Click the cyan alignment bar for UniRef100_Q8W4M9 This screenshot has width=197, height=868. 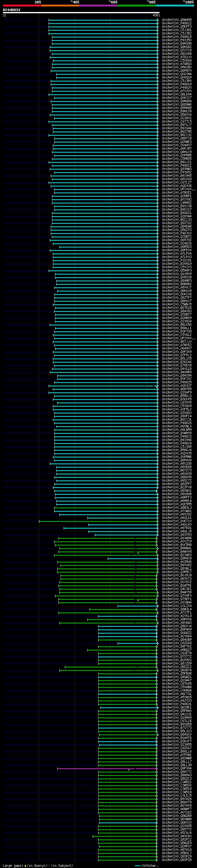click(x=103, y=20)
